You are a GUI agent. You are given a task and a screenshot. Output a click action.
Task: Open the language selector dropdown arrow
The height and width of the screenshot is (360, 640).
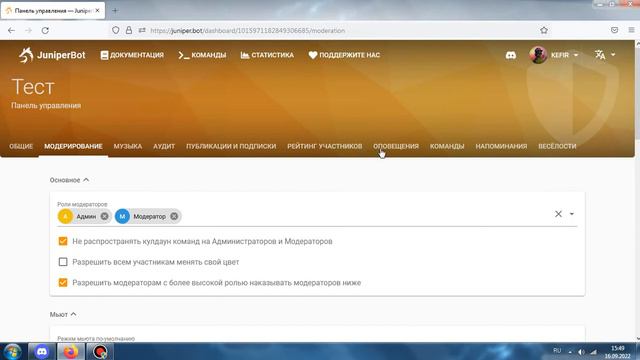[x=613, y=55]
